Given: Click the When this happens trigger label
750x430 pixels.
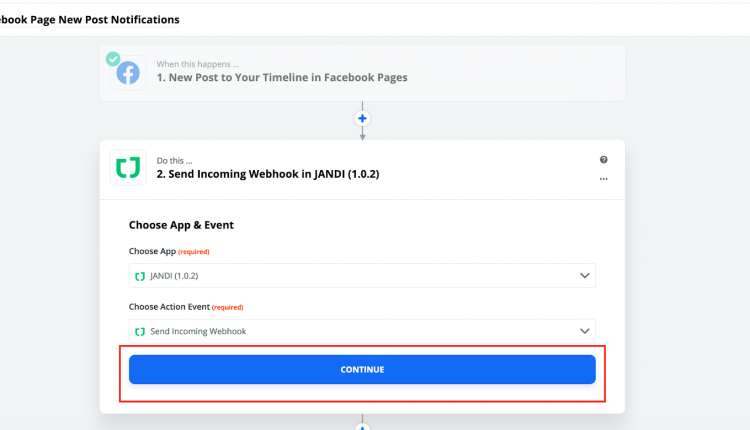Looking at the screenshot, I should (198, 64).
